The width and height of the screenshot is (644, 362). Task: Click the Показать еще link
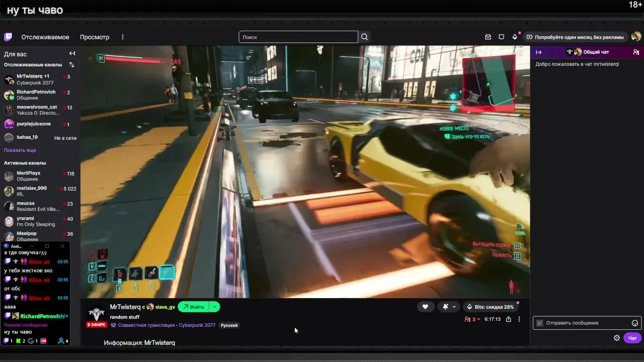click(20, 150)
